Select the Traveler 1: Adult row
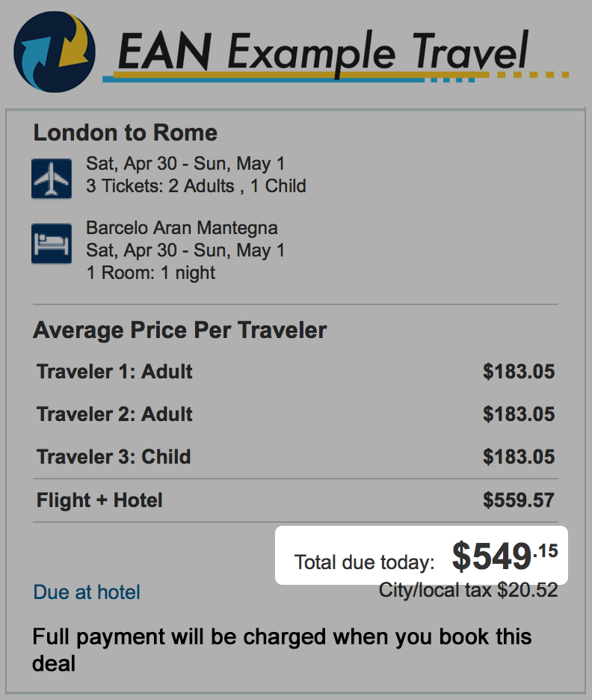 point(295,372)
